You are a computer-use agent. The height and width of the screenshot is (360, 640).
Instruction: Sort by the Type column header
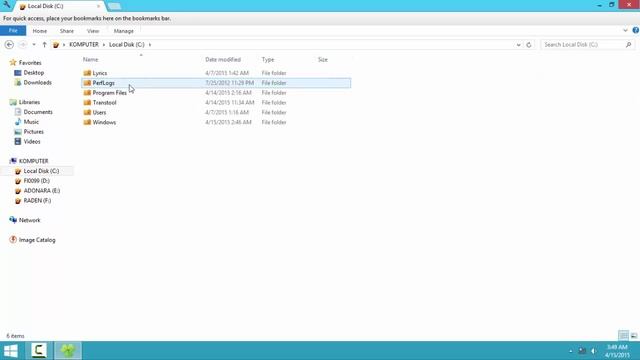pyautogui.click(x=268, y=60)
